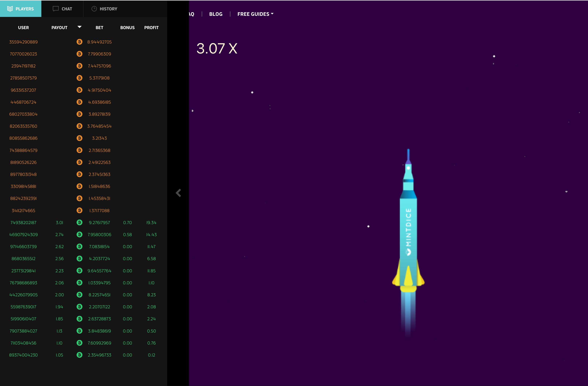Click the BONUS column header

(128, 28)
